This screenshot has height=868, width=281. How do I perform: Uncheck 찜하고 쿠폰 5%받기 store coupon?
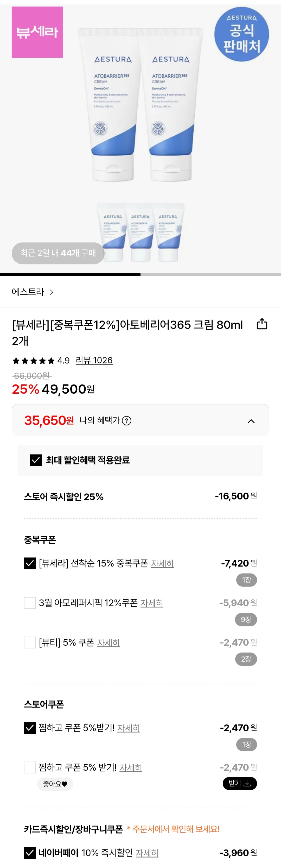click(x=30, y=728)
